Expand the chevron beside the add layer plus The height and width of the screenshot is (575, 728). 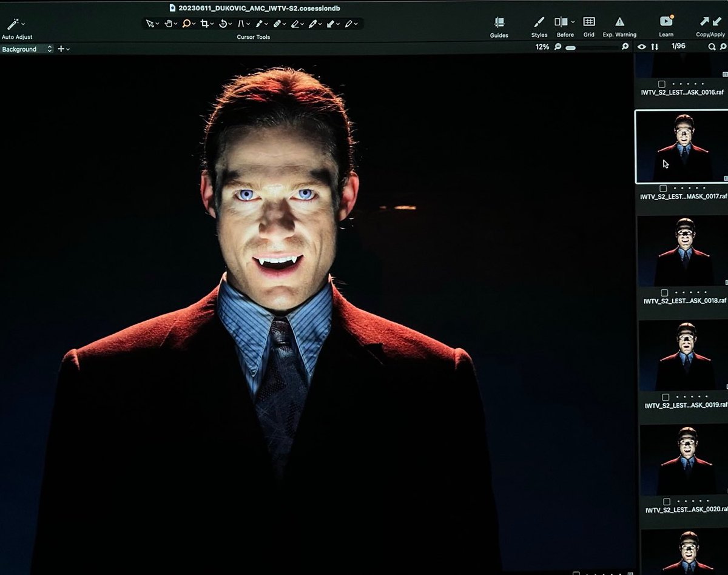[68, 49]
